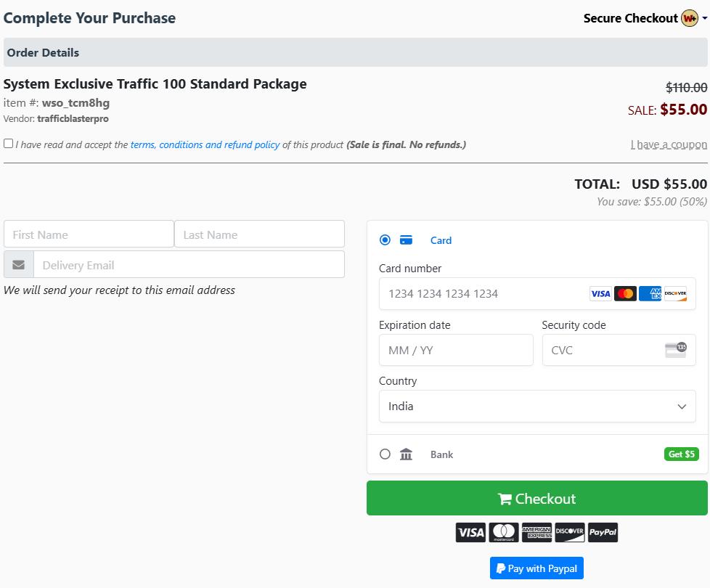Open the terms, conditions and refund policy link
Image resolution: width=710 pixels, height=588 pixels.
(205, 144)
